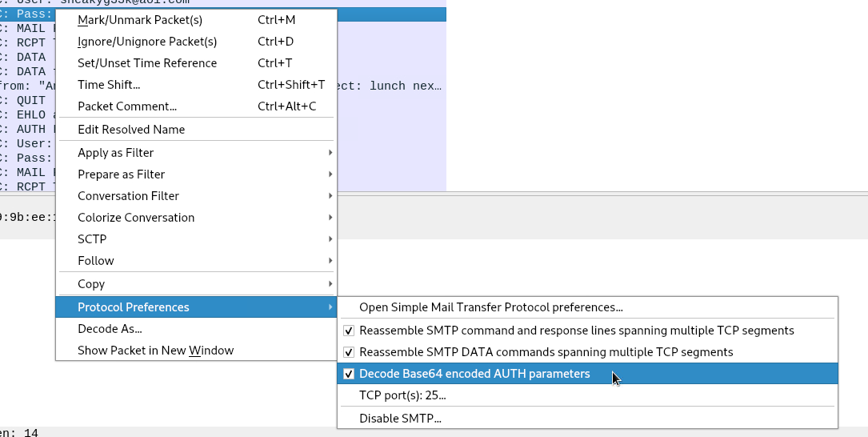Choose Show Packet in New Window
Image resolution: width=868 pixels, height=437 pixels.
pos(155,351)
